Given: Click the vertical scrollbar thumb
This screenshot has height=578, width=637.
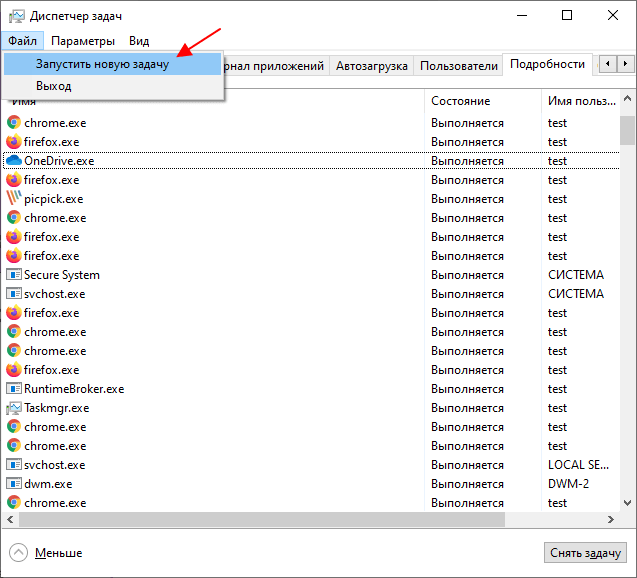Looking at the screenshot, I should pos(627,130).
